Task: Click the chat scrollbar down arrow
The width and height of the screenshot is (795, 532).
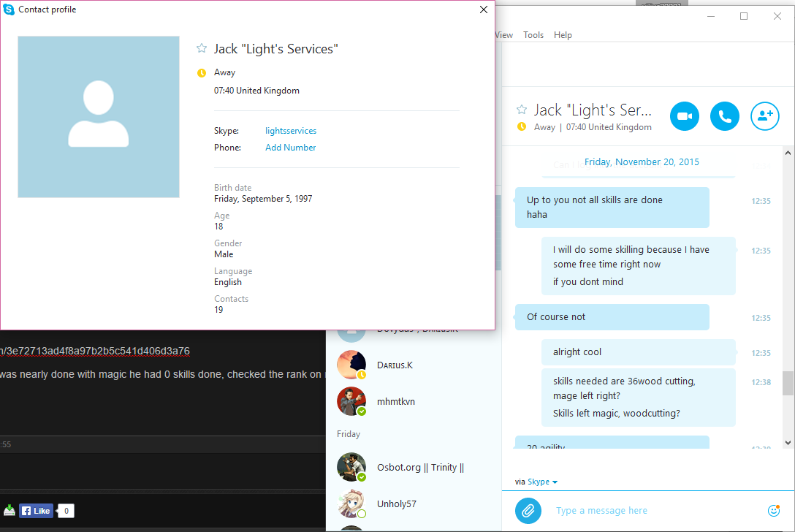Action: [788, 443]
